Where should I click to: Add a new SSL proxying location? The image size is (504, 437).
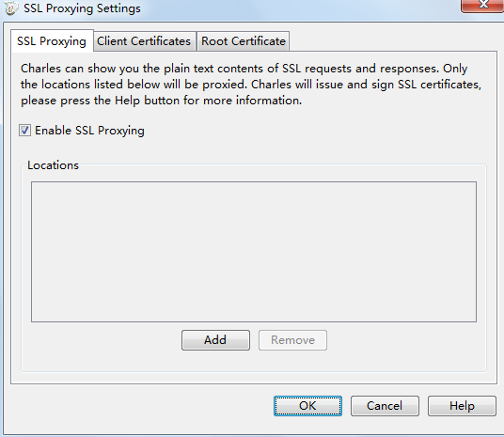[x=215, y=340]
